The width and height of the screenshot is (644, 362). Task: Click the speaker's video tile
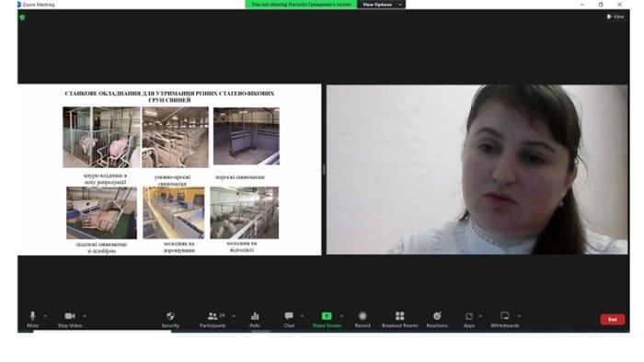pyautogui.click(x=477, y=169)
